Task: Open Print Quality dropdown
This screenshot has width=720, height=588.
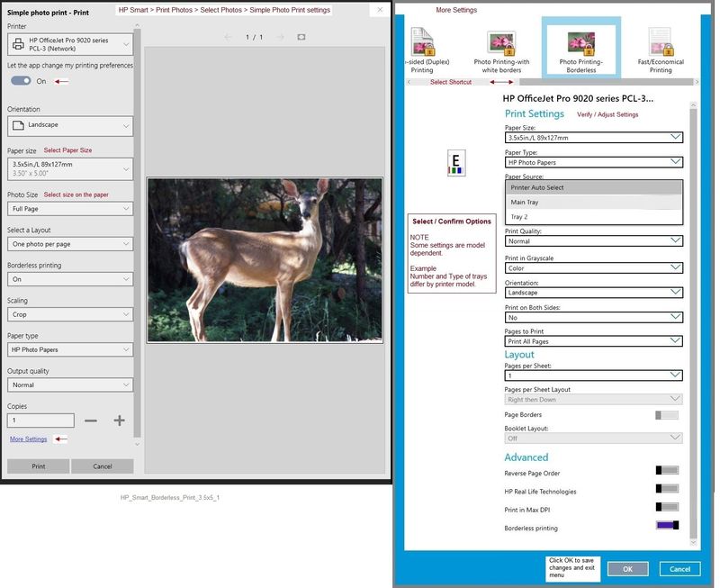Action: click(x=594, y=241)
